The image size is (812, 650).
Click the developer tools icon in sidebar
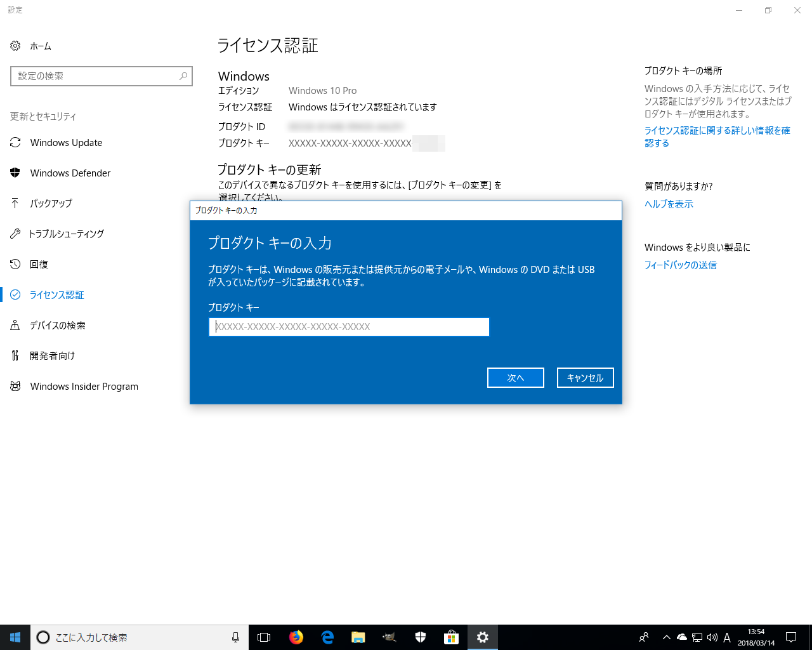[x=15, y=355]
